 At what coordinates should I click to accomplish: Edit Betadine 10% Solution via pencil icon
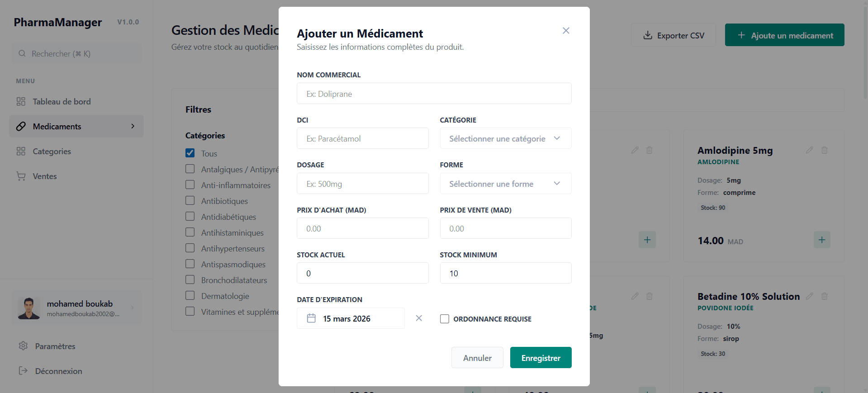(x=810, y=296)
